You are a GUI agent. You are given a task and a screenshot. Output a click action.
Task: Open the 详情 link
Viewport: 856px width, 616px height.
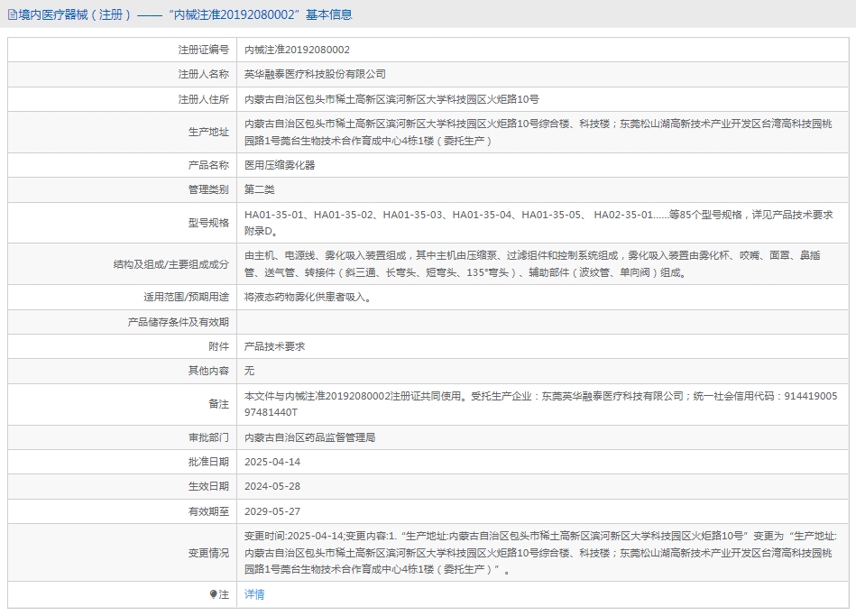tap(254, 594)
